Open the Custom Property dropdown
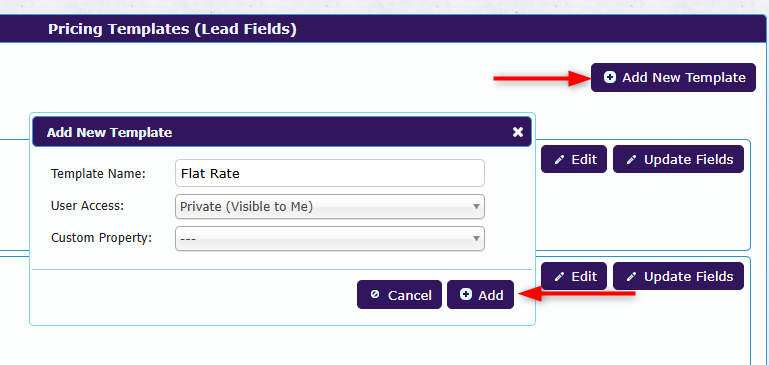 pyautogui.click(x=330, y=238)
